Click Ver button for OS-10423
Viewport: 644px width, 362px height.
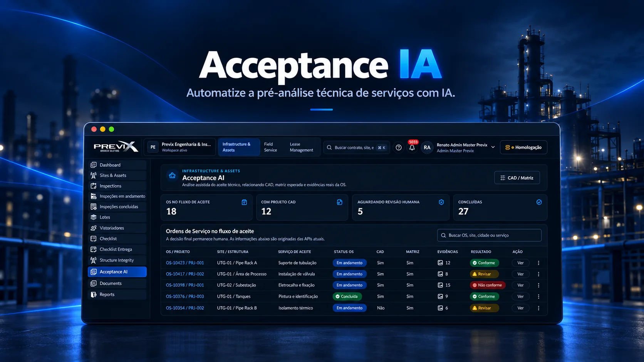pos(520,263)
